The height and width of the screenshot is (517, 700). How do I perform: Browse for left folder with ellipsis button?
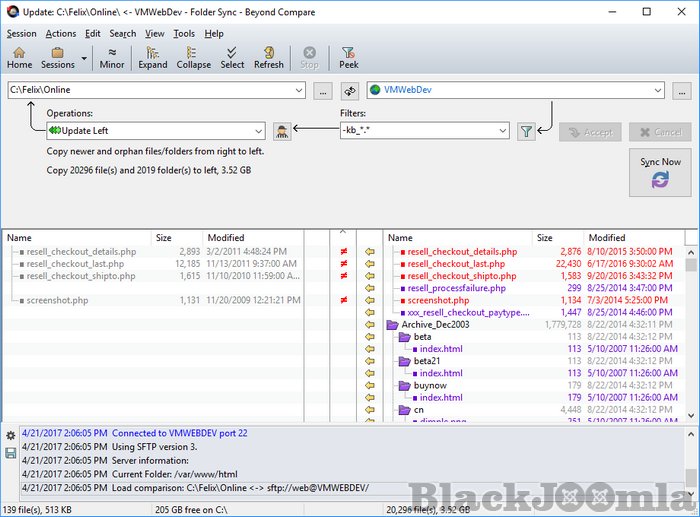click(322, 91)
